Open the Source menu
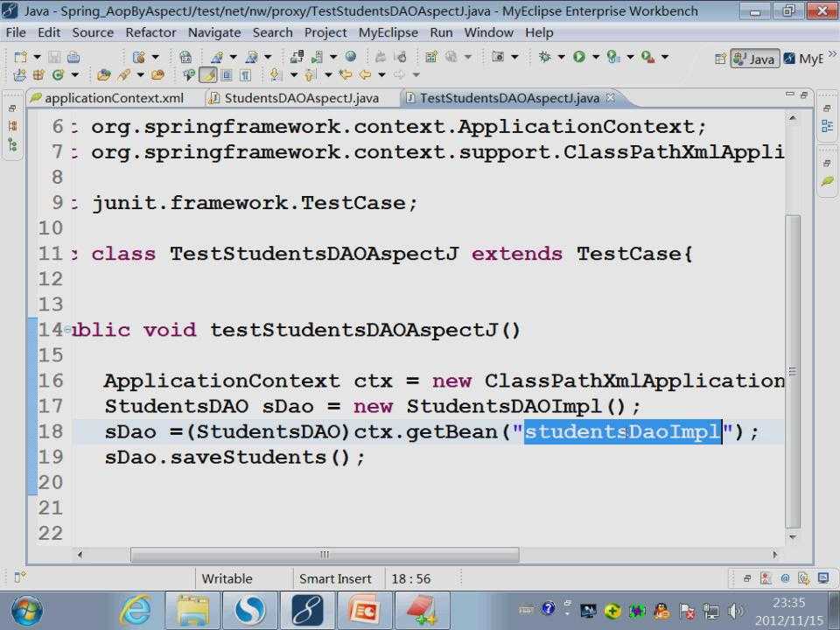Image resolution: width=840 pixels, height=630 pixels. (93, 32)
